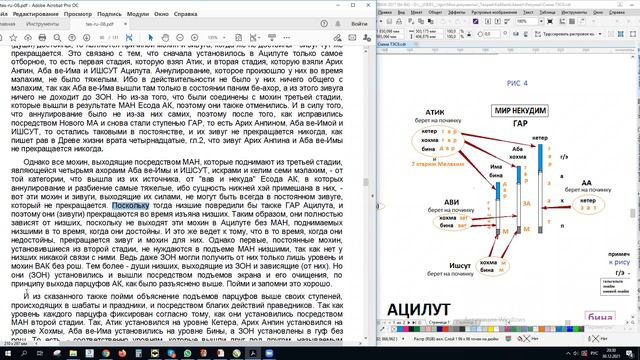Click the МИР НЕКУДИМ box in drawing
Screen dimensions: 640x360
click(520, 111)
